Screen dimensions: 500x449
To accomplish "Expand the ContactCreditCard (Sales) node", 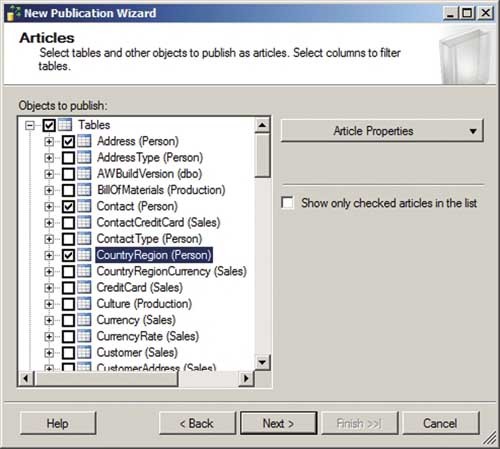I will [49, 223].
